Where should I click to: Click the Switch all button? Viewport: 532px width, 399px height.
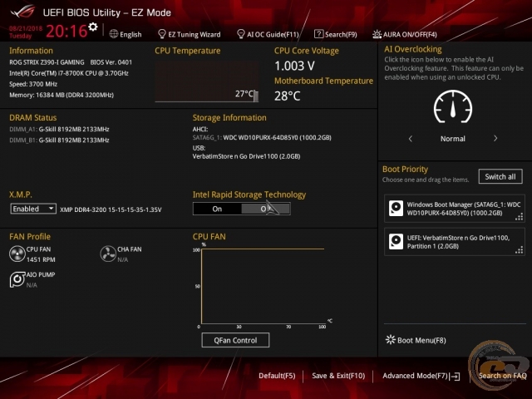500,176
